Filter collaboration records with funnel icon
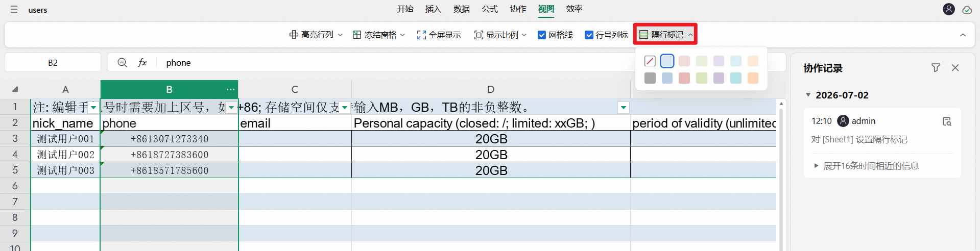Viewport: 980px width, 251px height. (x=936, y=67)
